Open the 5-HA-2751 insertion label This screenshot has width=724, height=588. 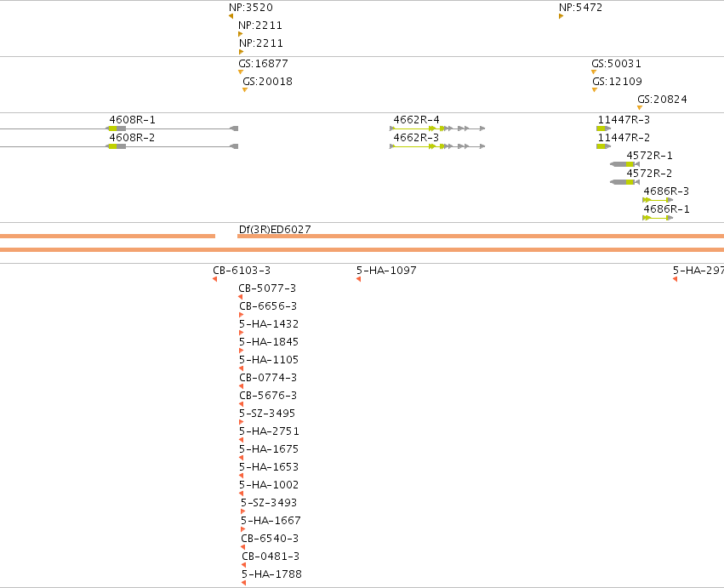[269, 431]
